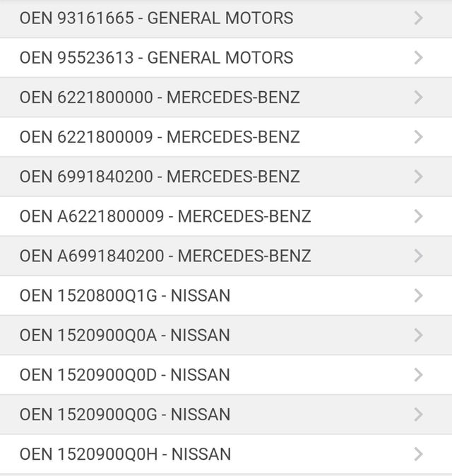This screenshot has width=452, height=476.
Task: Tap arrow for OEN 6221800009 Mercedes-Benz
Action: pos(419,136)
